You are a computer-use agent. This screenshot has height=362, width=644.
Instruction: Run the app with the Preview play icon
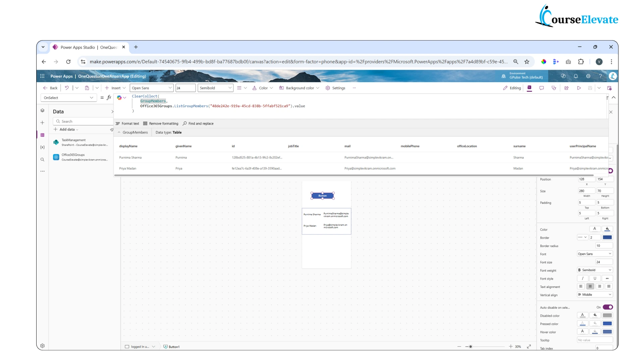click(579, 88)
